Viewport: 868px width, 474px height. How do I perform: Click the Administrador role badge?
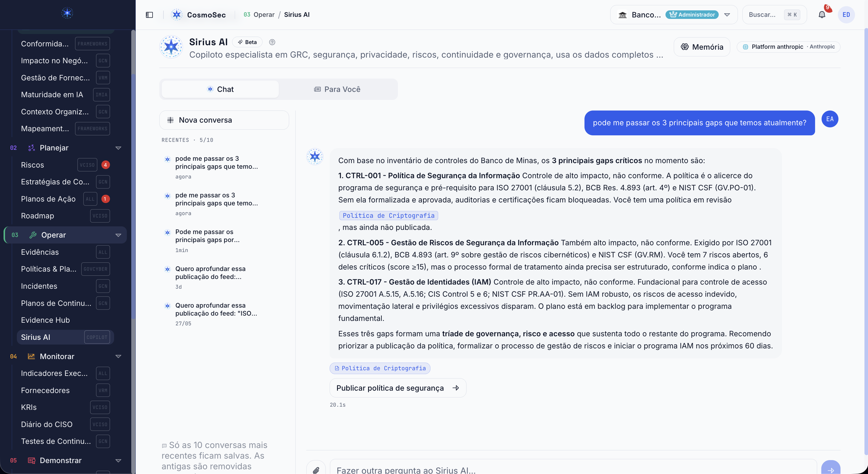point(692,15)
